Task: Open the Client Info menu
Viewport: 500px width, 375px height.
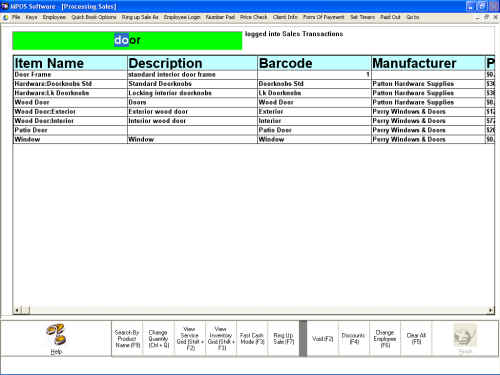Action: [285, 17]
